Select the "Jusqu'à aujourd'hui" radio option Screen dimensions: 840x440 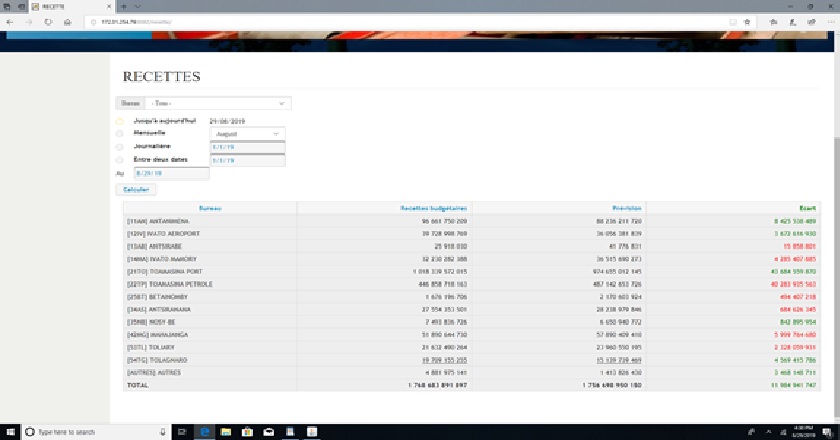tap(120, 121)
